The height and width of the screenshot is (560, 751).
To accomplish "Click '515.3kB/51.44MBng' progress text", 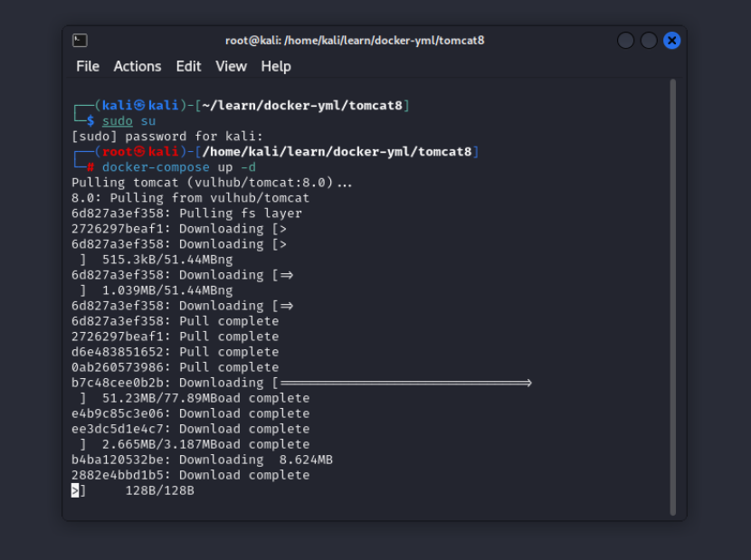I will [x=167, y=260].
